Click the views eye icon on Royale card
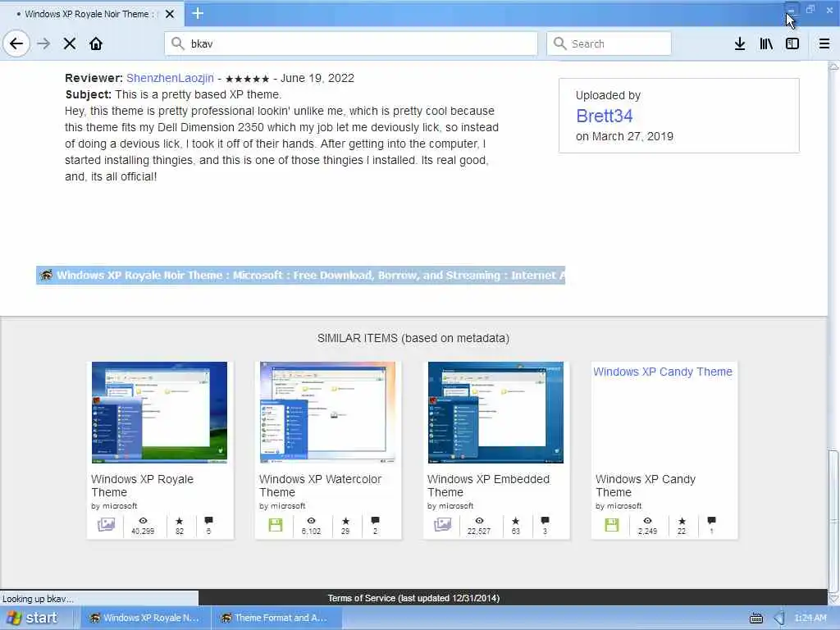 click(x=143, y=521)
